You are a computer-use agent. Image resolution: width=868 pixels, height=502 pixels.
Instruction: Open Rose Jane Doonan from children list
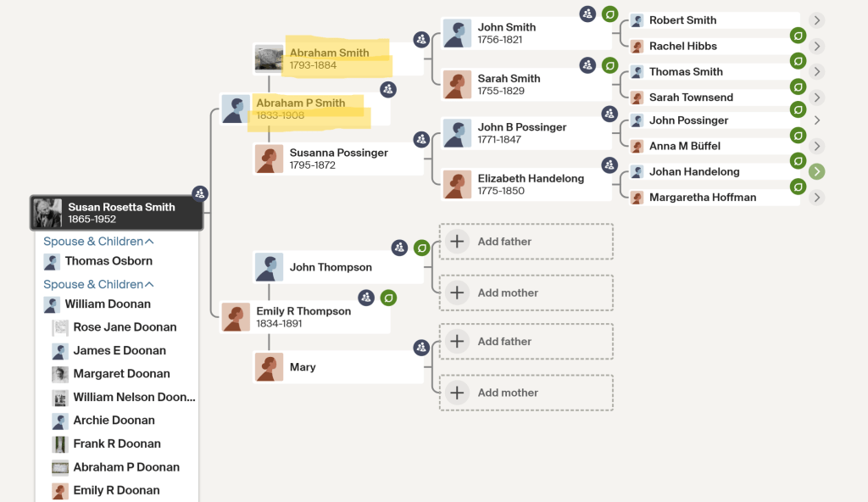(x=125, y=327)
